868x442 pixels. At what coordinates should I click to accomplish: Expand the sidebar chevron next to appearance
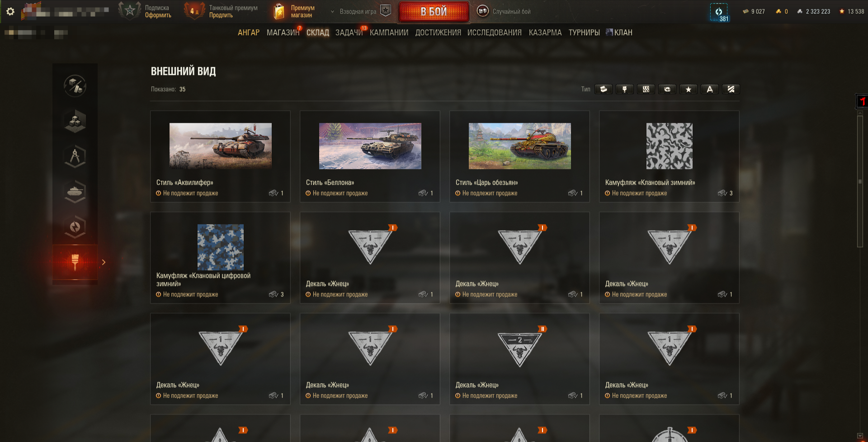[104, 262]
